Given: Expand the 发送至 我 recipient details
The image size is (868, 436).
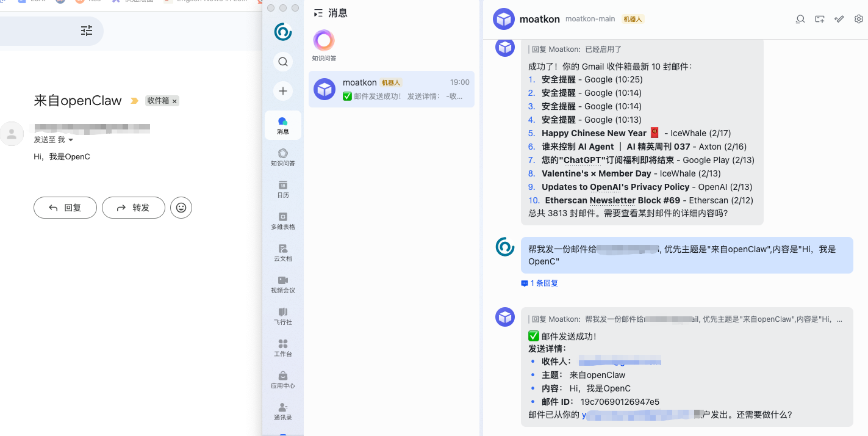Looking at the screenshot, I should 71,140.
